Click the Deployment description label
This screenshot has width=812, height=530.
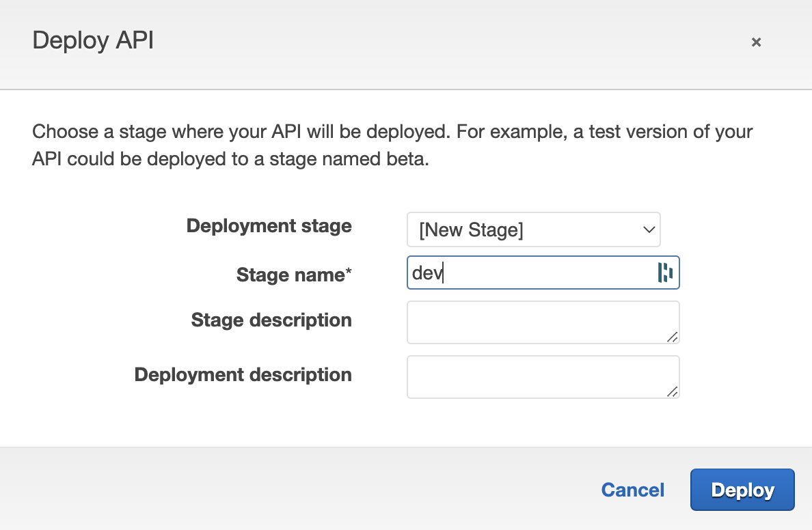pyautogui.click(x=243, y=374)
